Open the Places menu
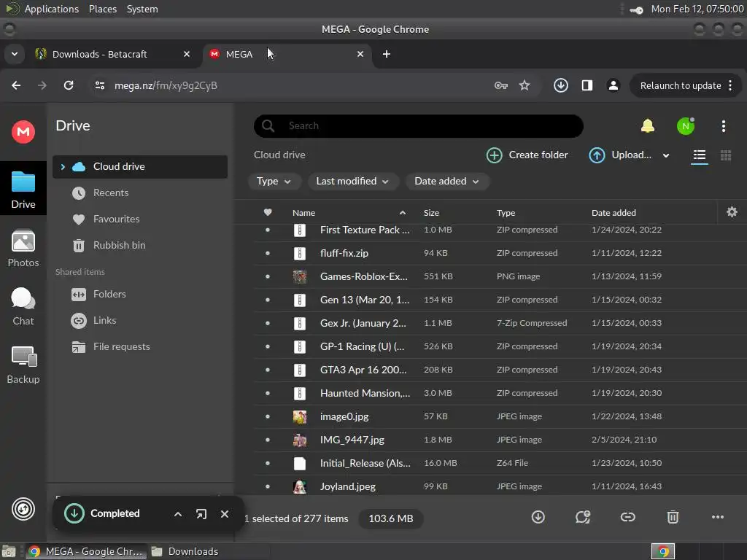Image resolution: width=747 pixels, height=560 pixels. tap(102, 9)
